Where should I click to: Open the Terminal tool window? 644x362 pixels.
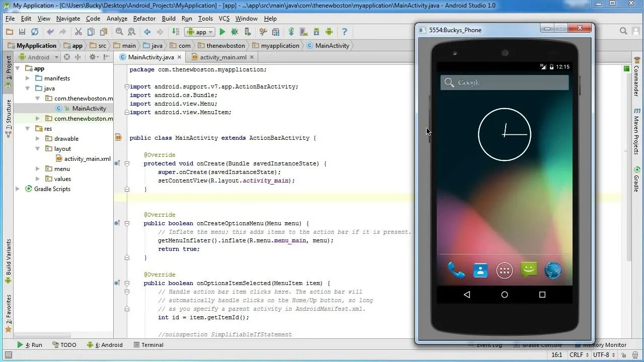[148, 345]
